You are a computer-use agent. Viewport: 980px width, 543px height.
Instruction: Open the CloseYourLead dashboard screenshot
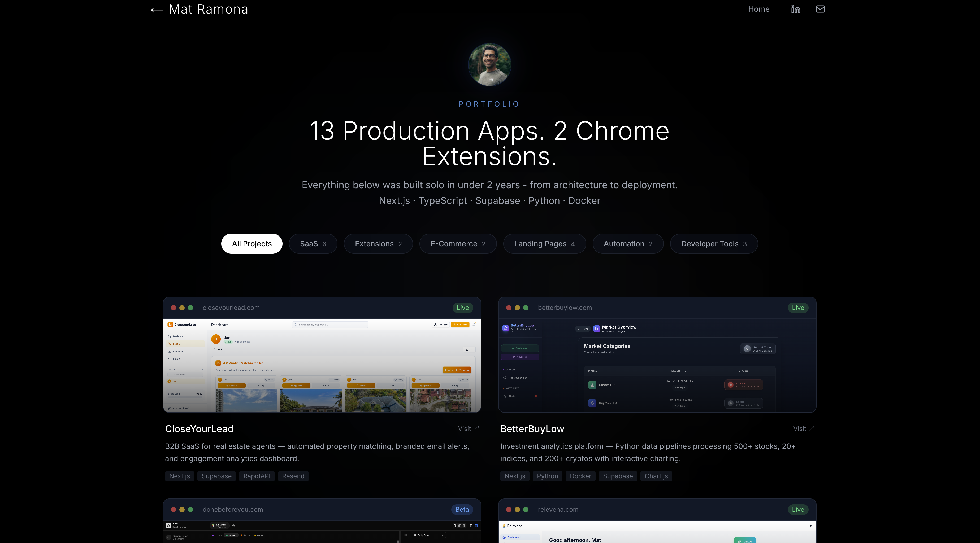coord(322,365)
